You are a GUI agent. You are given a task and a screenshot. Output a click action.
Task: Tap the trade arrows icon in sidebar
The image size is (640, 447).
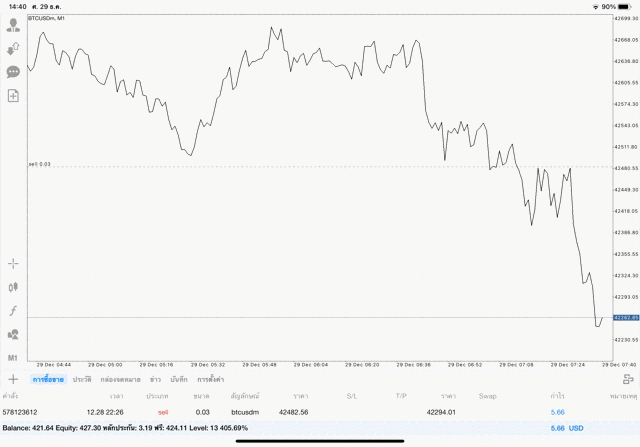(x=14, y=48)
